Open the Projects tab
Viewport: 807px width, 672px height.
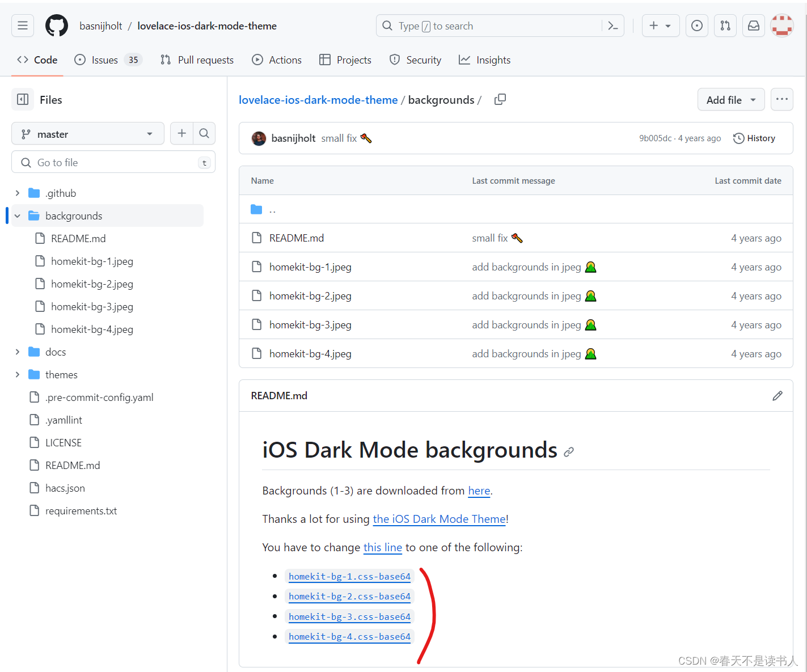pos(345,60)
